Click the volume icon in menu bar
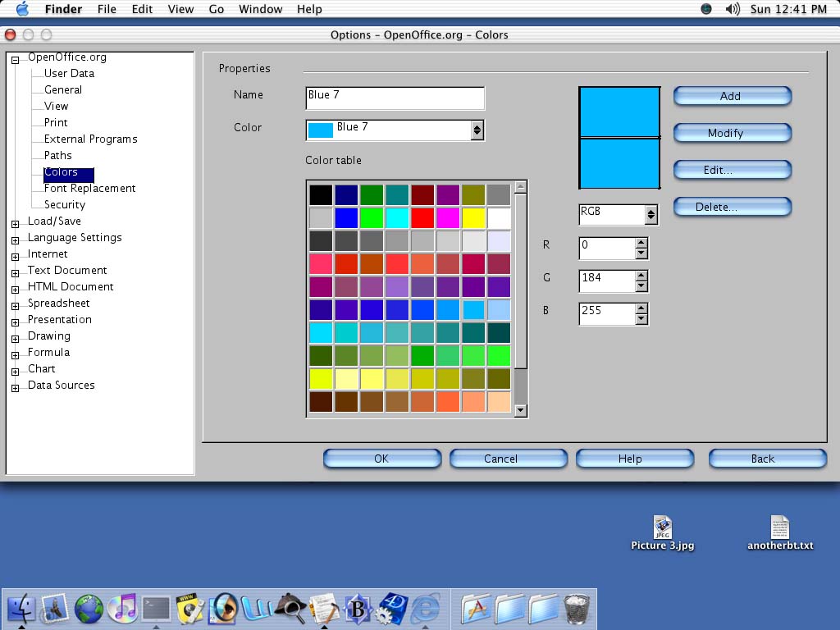The image size is (840, 630). coord(732,9)
